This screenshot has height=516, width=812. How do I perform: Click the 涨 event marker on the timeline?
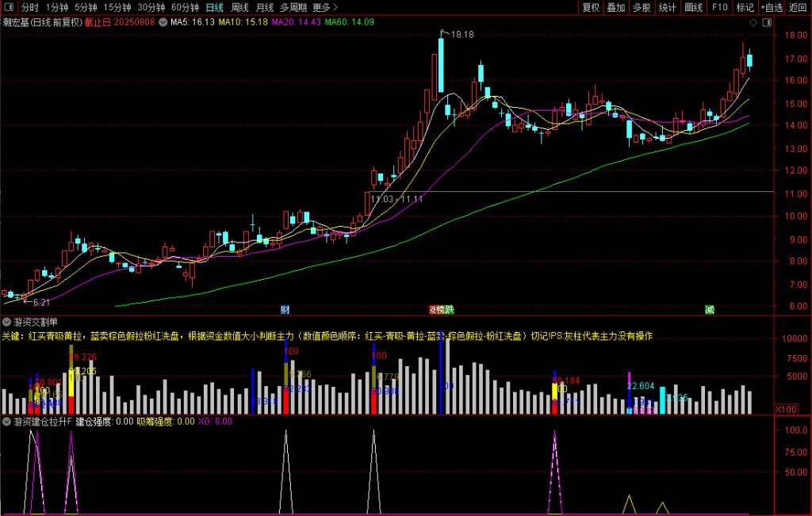coord(433,308)
